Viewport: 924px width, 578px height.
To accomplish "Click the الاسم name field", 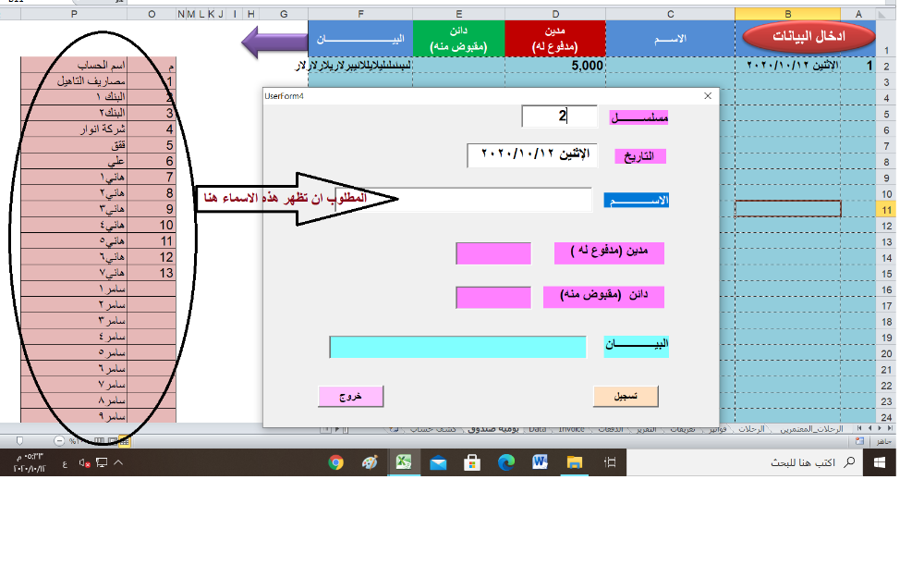I will 463,200.
